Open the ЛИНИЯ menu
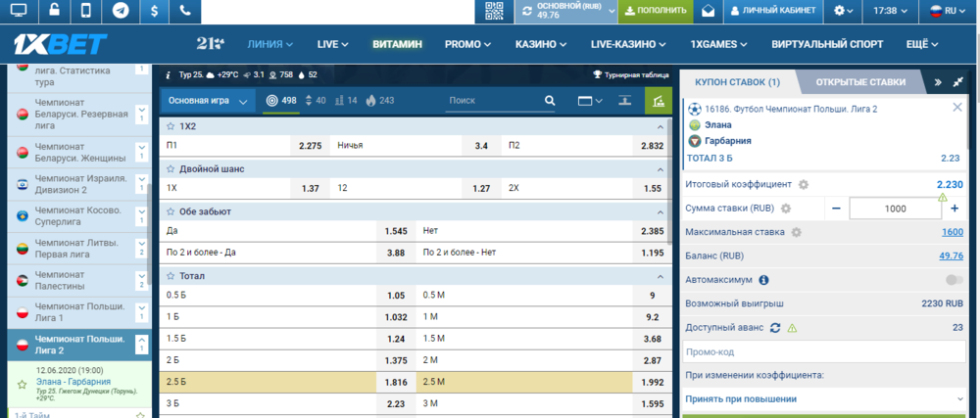The width and height of the screenshot is (980, 418). coord(270,44)
